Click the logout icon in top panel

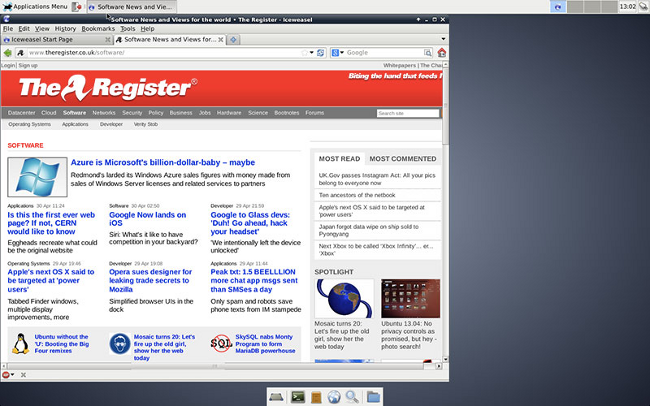tap(77, 7)
